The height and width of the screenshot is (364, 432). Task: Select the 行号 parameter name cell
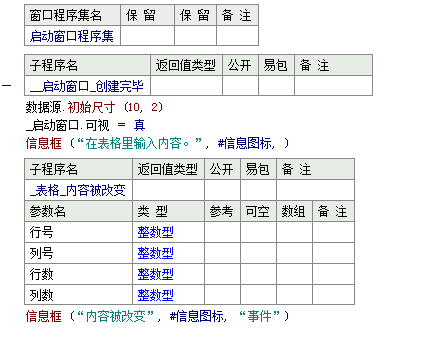[79, 232]
